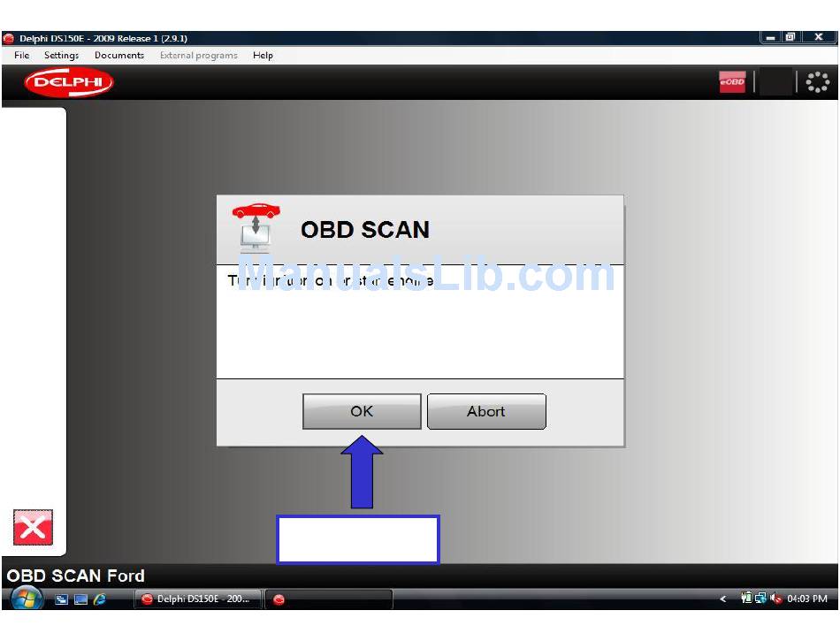Click the red eOBD icon in header
The height and width of the screenshot is (641, 840).
[732, 82]
